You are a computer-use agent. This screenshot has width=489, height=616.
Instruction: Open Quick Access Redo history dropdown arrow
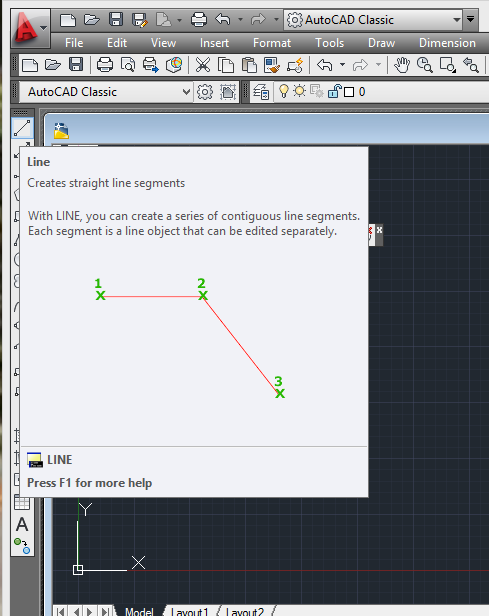[x=276, y=20]
